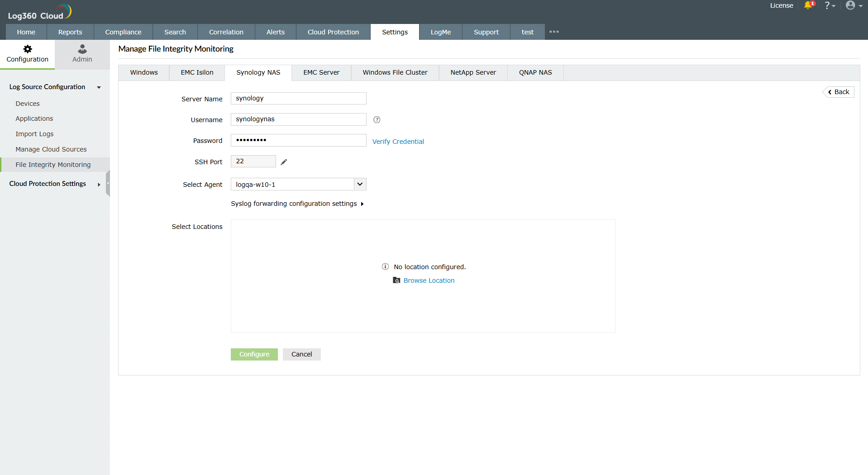Viewport: 868px width, 475px height.
Task: Switch to the Windows tab
Action: (144, 73)
